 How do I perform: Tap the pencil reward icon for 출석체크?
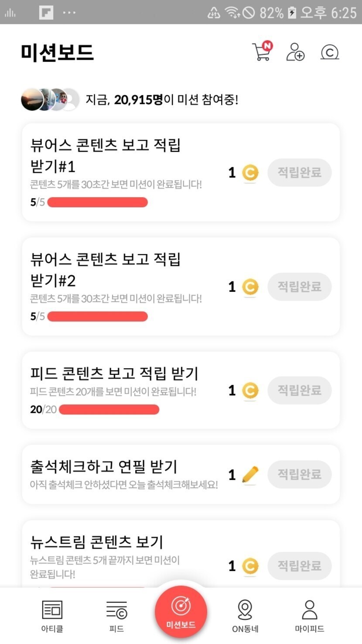point(250,474)
